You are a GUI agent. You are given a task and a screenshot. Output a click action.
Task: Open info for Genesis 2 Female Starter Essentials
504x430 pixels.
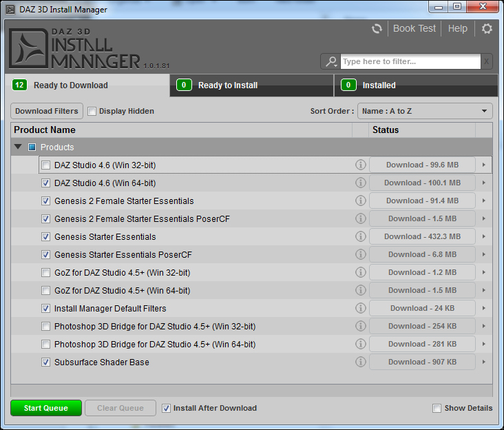point(360,201)
